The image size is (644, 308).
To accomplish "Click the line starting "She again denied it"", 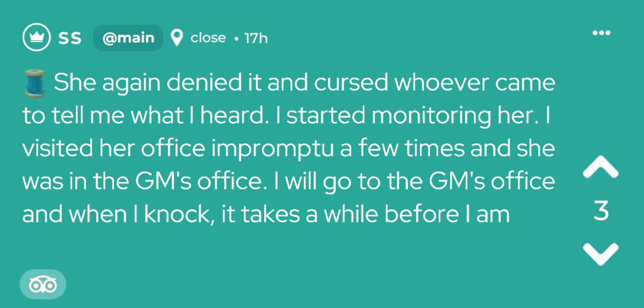I will coord(304,83).
